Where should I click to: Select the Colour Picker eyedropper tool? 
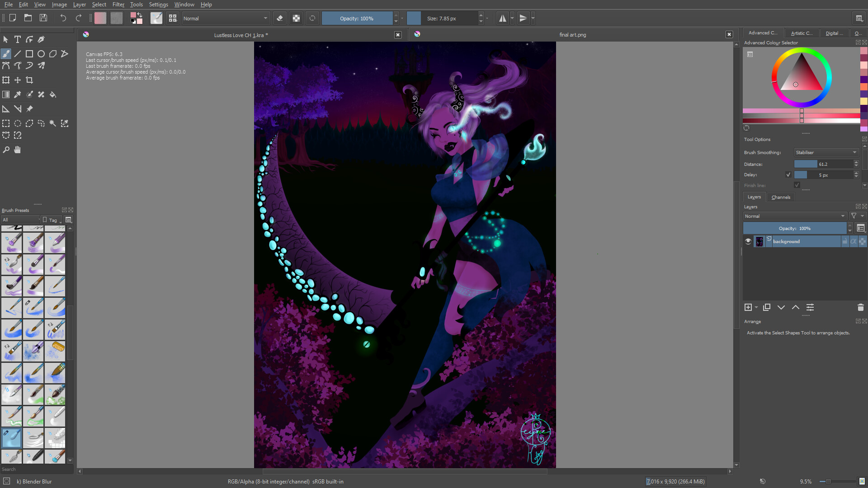18,94
